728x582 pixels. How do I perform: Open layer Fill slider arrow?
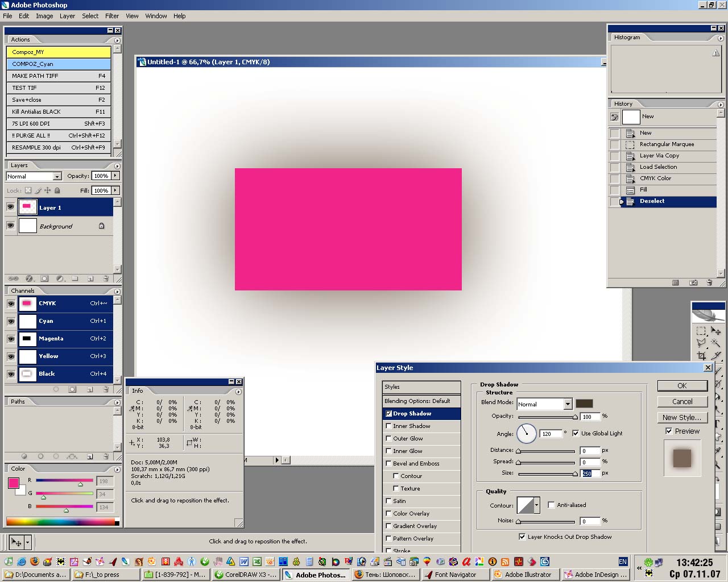pos(115,190)
